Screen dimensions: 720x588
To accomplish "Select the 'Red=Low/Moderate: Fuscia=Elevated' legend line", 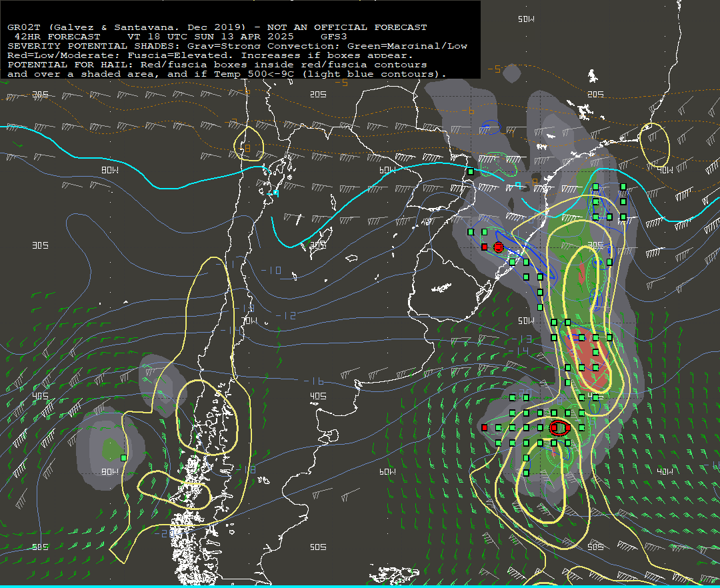I will (x=210, y=55).
